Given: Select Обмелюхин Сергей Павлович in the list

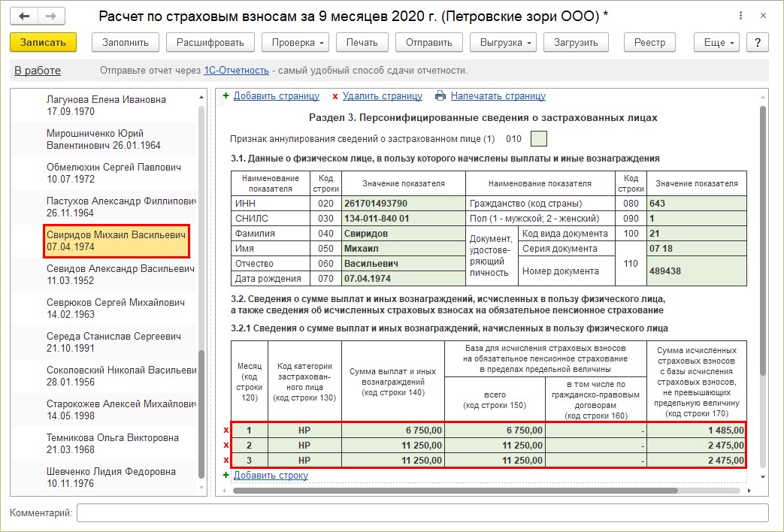Looking at the screenshot, I should coord(104,173).
